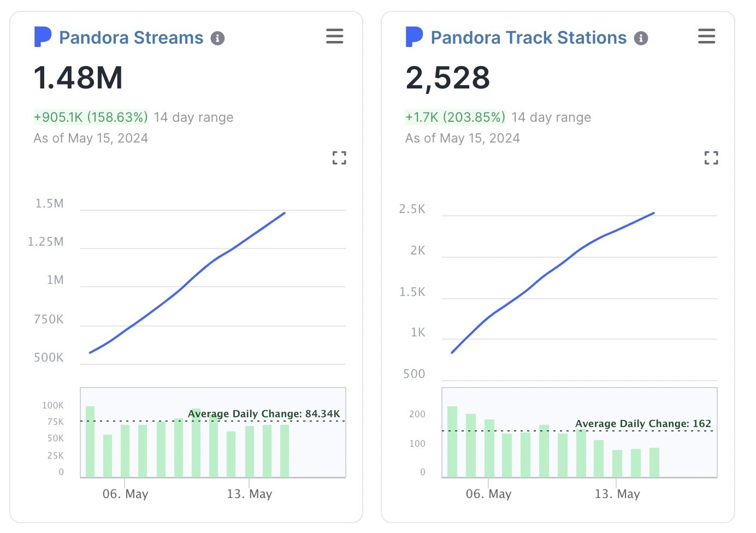The width and height of the screenshot is (756, 533).
Task: Click the +905.1K (158.63%) change badge
Action: (91, 117)
